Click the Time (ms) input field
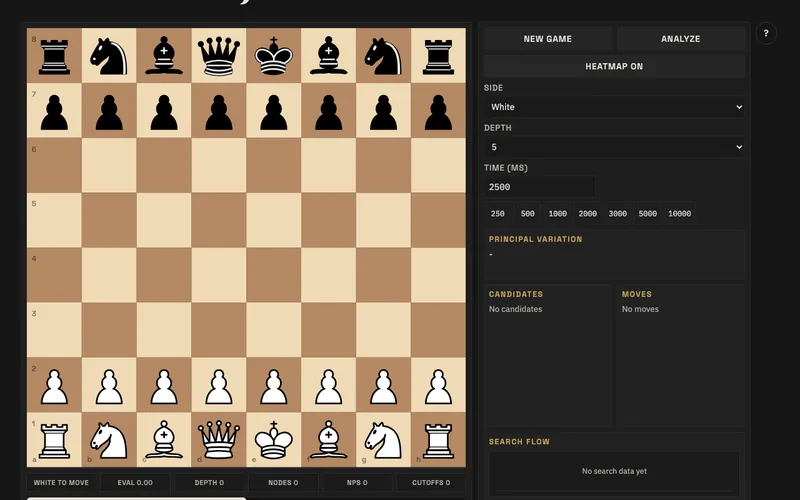Viewport: 800px width, 500px height. (539, 187)
